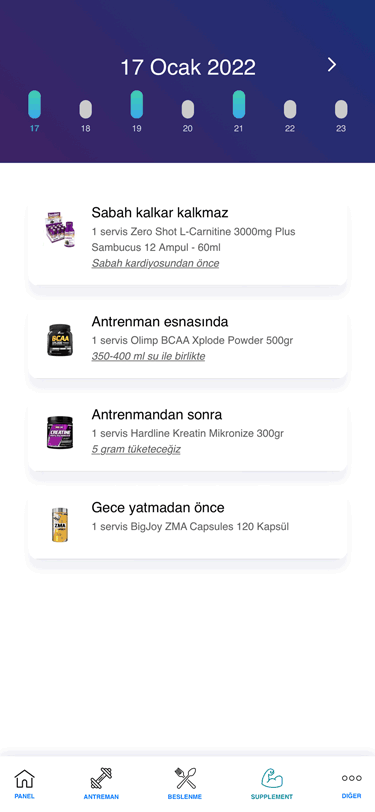
Task: Go to next week with the right chevron
Action: (x=332, y=65)
